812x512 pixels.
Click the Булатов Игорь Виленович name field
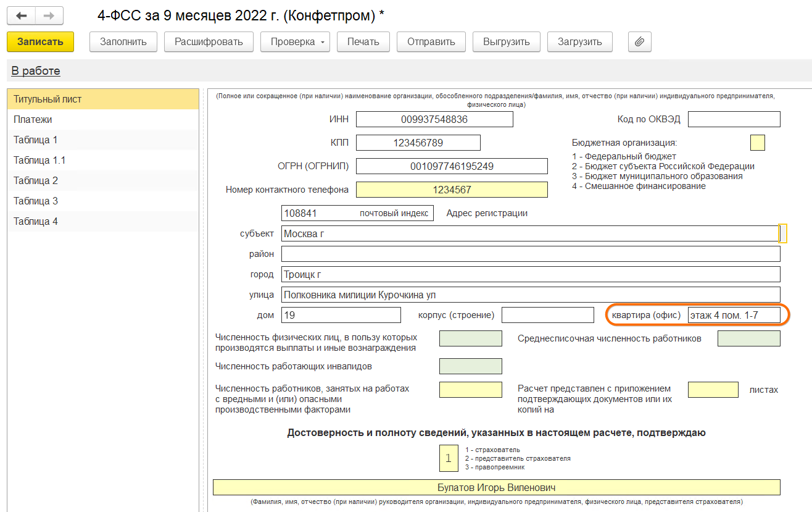pos(497,487)
